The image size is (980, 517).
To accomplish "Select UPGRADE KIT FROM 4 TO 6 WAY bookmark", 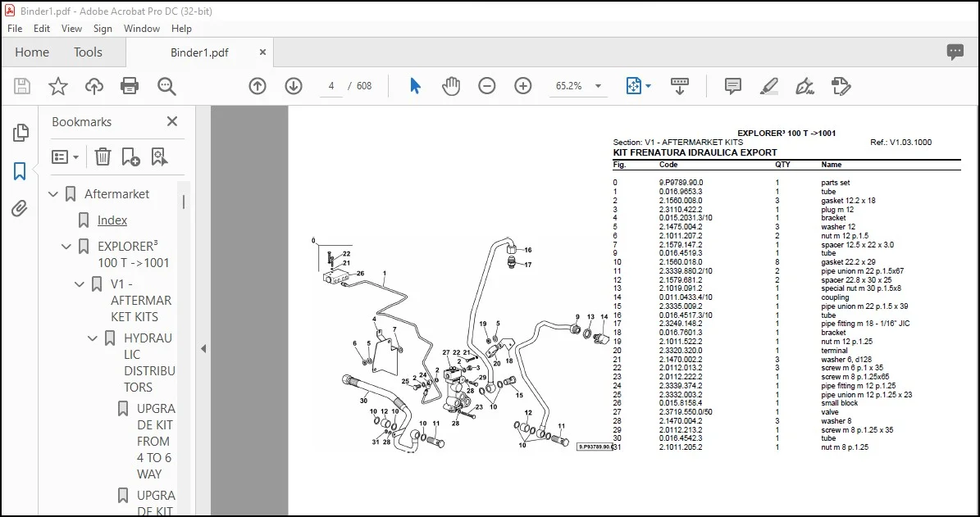I will coord(155,441).
